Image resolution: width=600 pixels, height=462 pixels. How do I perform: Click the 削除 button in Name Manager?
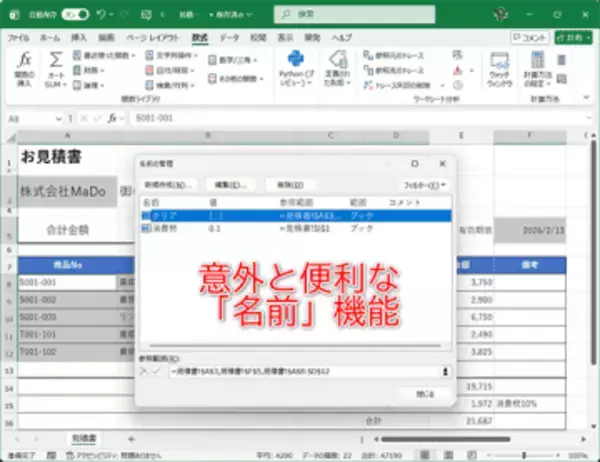click(x=290, y=185)
